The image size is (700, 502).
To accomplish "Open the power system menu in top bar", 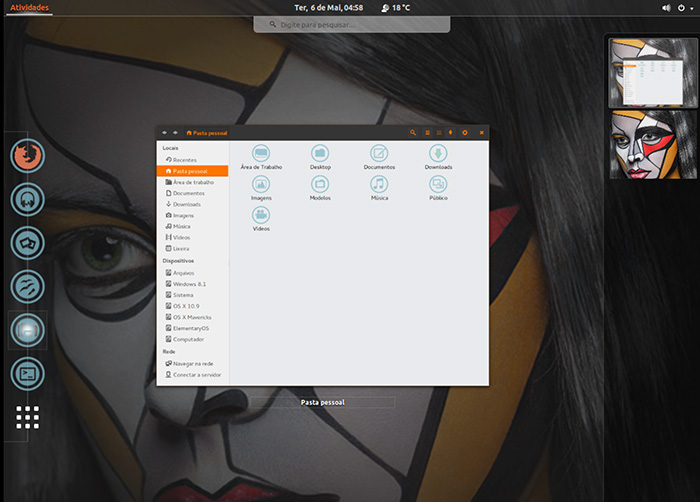I will pos(685,8).
